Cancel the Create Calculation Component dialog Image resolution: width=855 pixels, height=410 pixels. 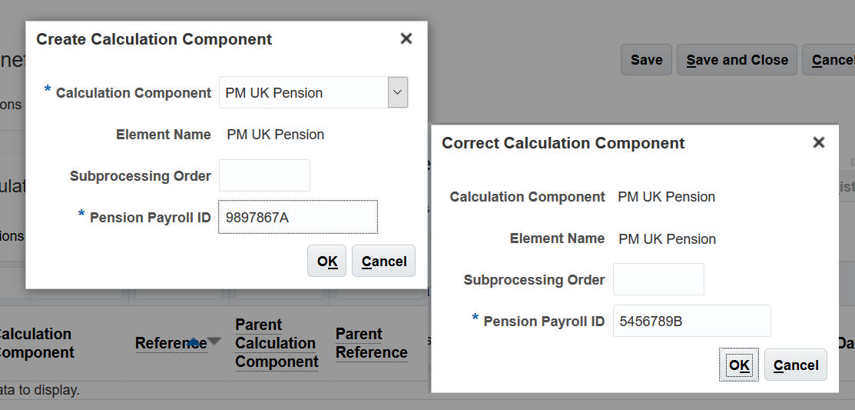(x=384, y=261)
